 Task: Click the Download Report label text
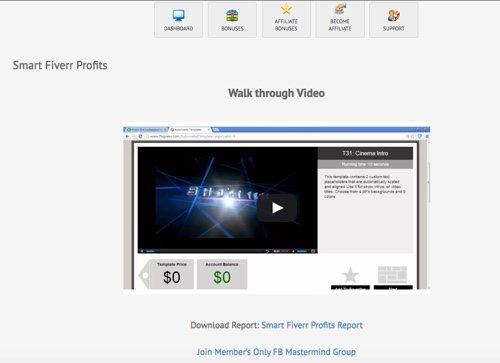click(x=225, y=325)
